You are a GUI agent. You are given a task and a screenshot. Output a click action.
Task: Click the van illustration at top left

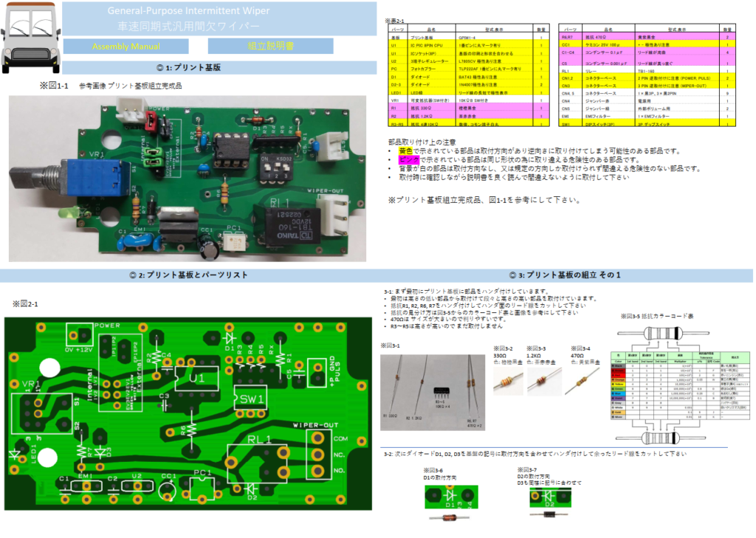pyautogui.click(x=30, y=37)
